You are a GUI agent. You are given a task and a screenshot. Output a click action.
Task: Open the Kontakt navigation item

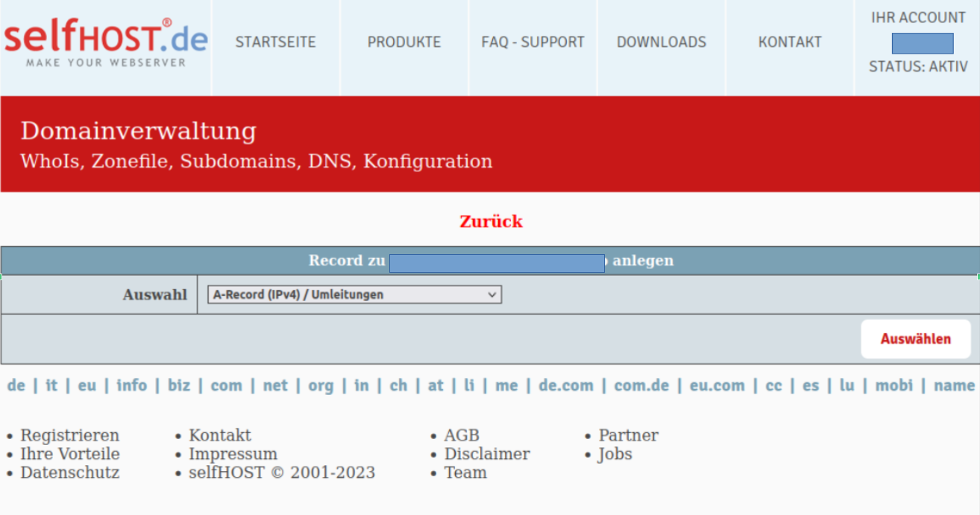pyautogui.click(x=789, y=42)
